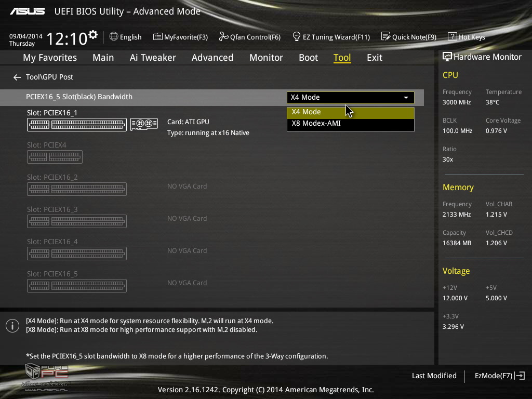Image resolution: width=532 pixels, height=399 pixels.
Task: Select the PCIEX16_5 Slot(black) Bandwidth row label
Action: (79, 97)
